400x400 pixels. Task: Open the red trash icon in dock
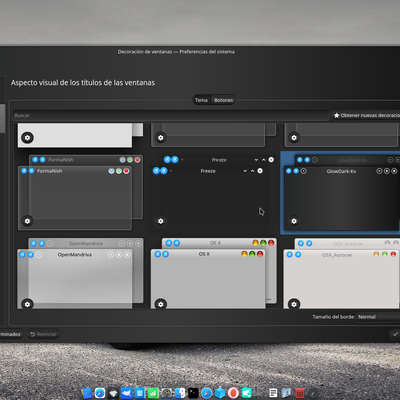(300, 393)
